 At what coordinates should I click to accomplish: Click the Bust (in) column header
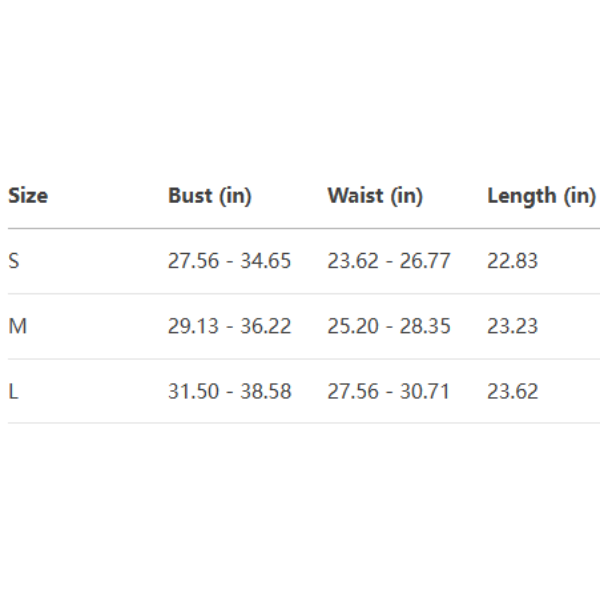pyautogui.click(x=210, y=196)
